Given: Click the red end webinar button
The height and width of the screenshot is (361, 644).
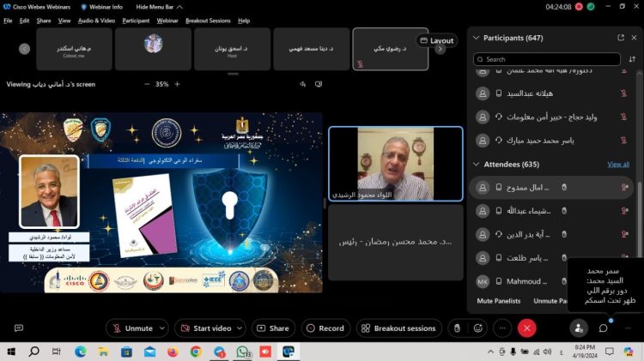Looking at the screenshot, I should pos(527,328).
